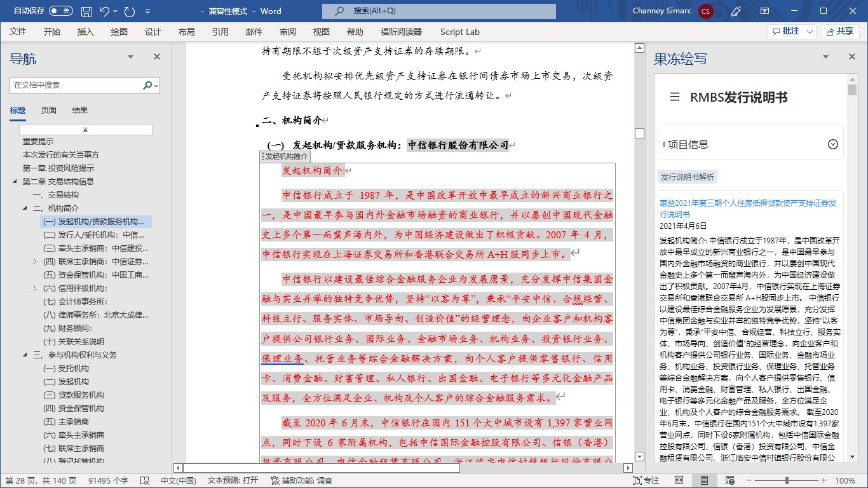Select heading (五) 资金保管机构:中国工商
The width and height of the screenshot is (868, 488).
click(95, 275)
